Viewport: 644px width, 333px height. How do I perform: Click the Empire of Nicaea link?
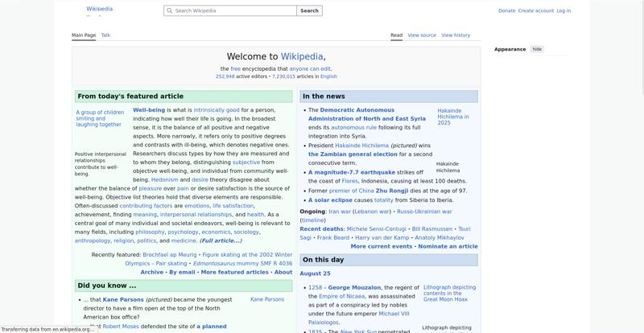(x=341, y=297)
